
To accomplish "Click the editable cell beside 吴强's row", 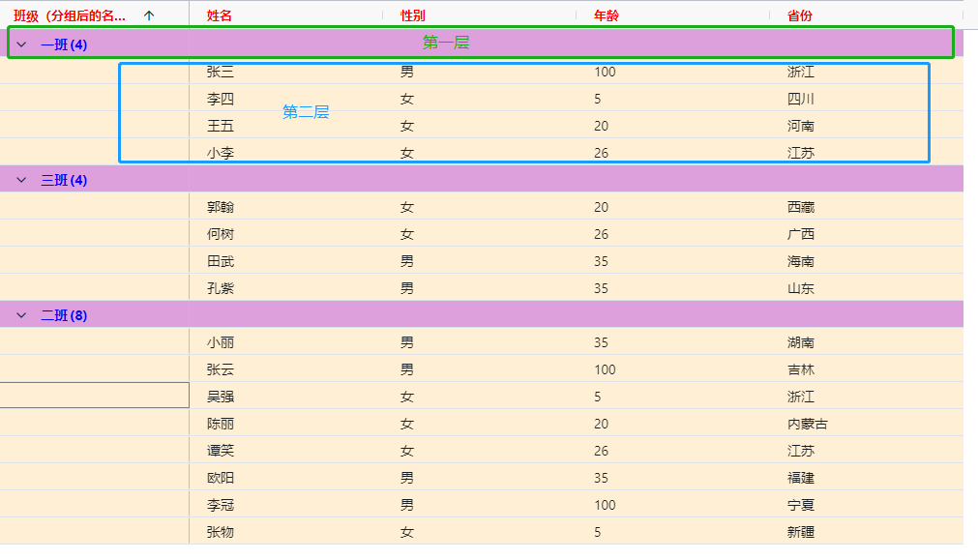I will click(x=94, y=395).
